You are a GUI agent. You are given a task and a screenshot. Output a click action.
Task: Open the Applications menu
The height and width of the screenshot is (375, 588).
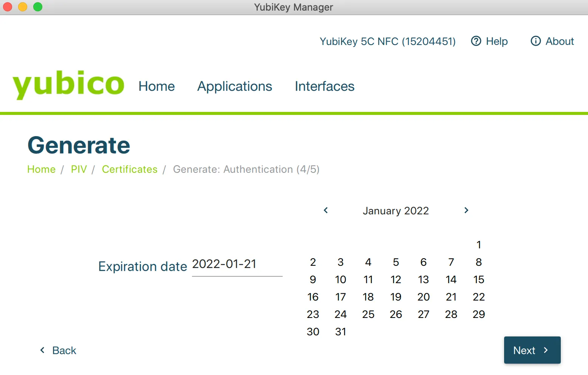coord(235,87)
